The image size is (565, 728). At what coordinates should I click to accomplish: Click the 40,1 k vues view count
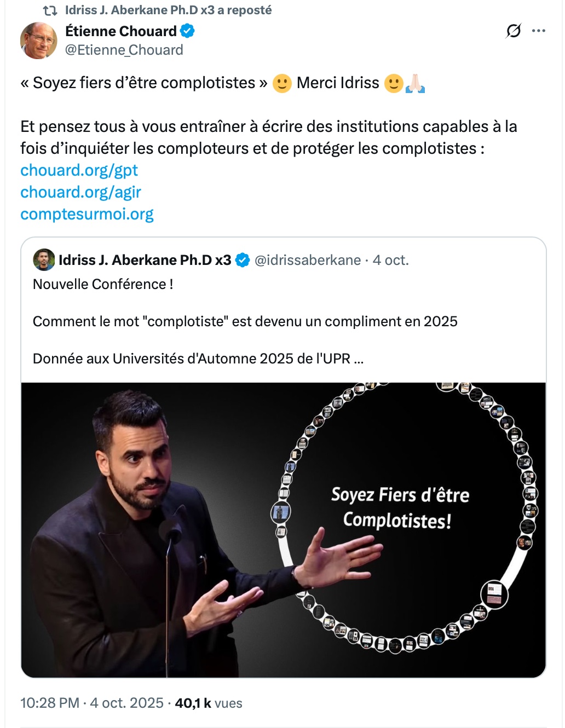tap(209, 703)
